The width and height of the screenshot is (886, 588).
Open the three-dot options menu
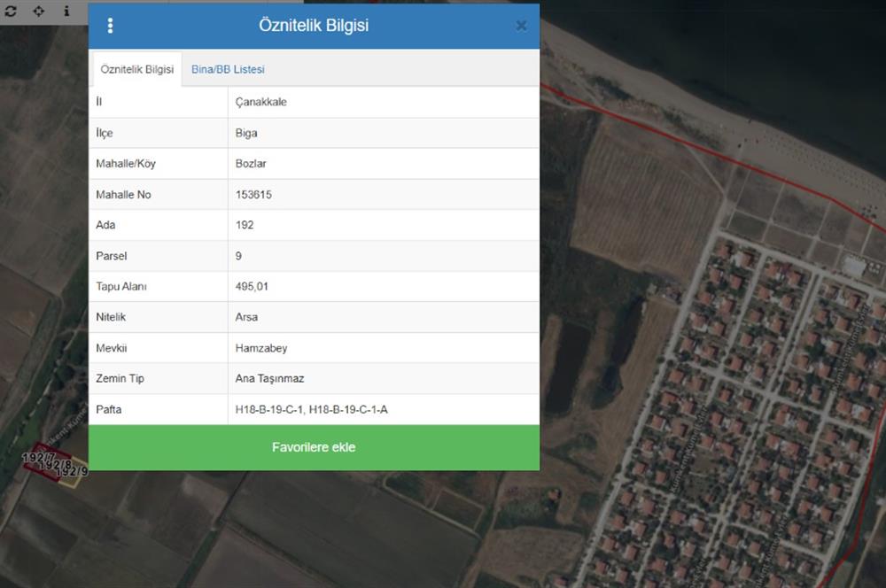pyautogui.click(x=110, y=25)
